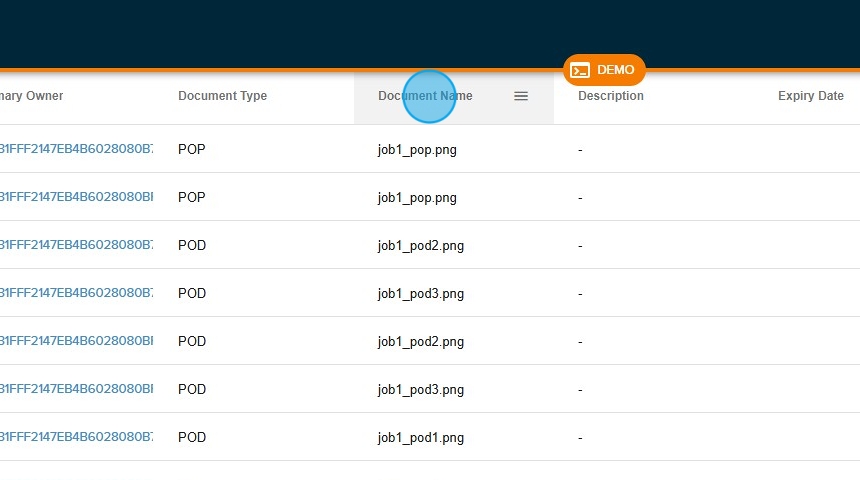Screen dimensions: 860x480
Task: Click the orange DEMO badge label
Action: (x=615, y=70)
